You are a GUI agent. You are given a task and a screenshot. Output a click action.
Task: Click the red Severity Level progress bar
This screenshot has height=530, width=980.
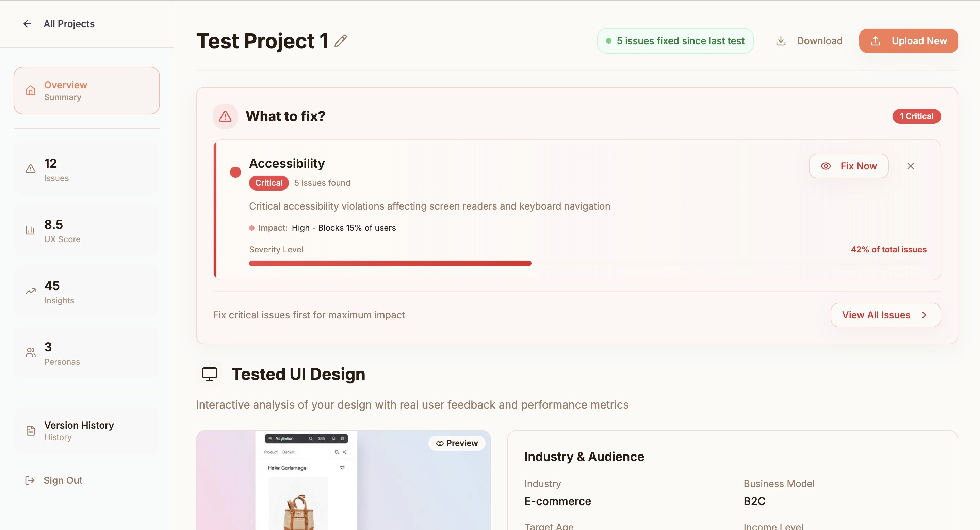[x=390, y=263]
